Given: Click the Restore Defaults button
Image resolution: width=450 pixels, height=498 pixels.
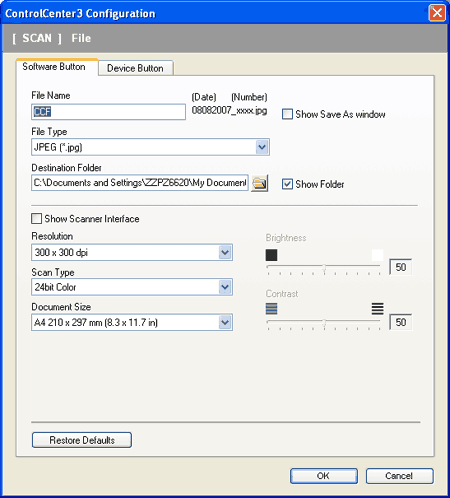Looking at the screenshot, I should click(82, 440).
